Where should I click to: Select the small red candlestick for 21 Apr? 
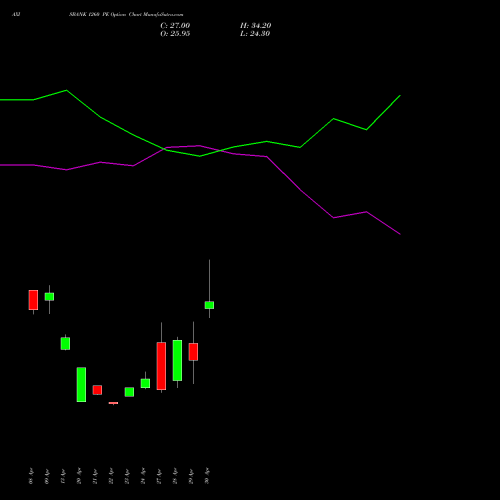coord(97,390)
